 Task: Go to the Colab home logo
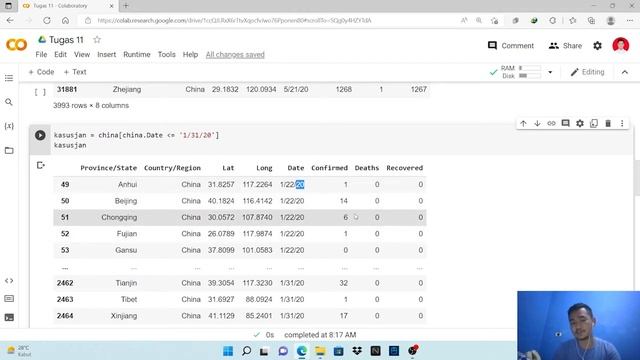pyautogui.click(x=16, y=44)
